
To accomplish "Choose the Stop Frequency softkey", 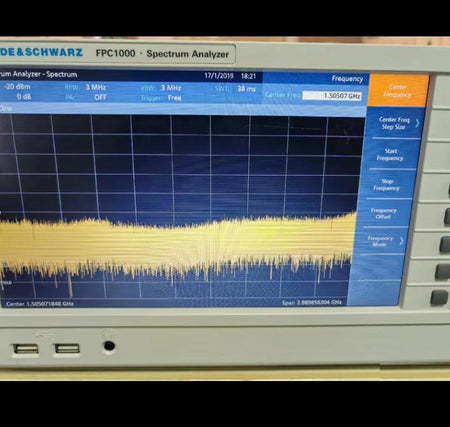I will coord(387,185).
